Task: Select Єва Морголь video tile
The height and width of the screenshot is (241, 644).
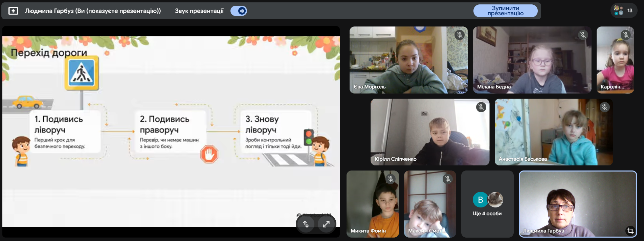Action: pos(408,60)
